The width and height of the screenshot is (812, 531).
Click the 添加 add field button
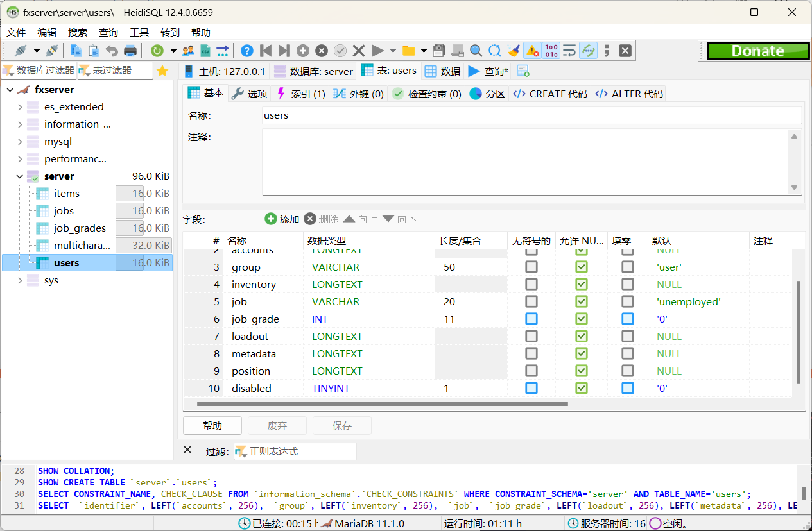pyautogui.click(x=282, y=219)
